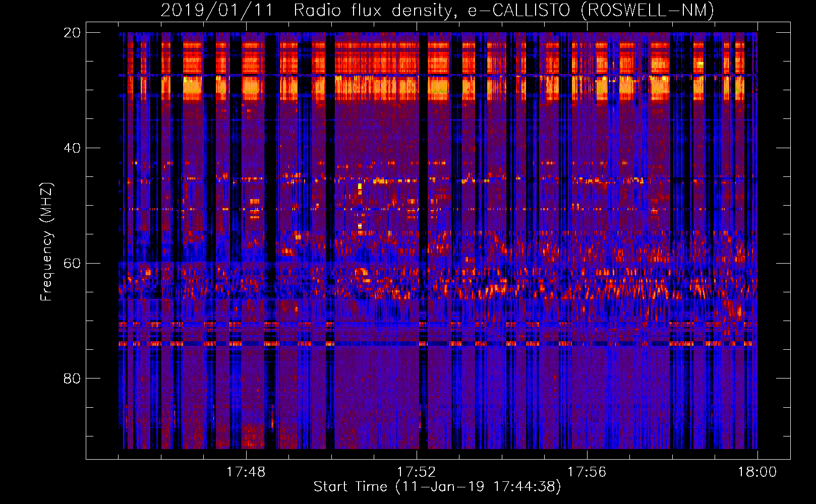Click the 'Start Time (11-Jan-19 17:44:38)' label

pos(437,487)
